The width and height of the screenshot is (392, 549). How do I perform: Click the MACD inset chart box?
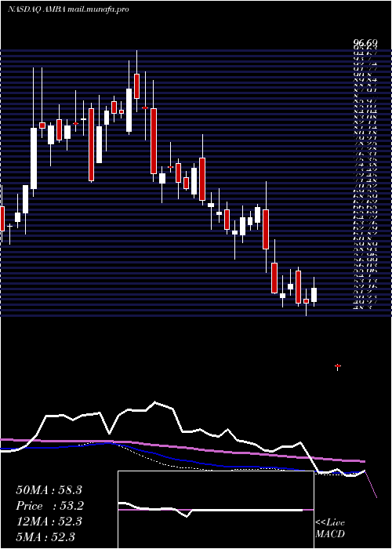[216, 510]
